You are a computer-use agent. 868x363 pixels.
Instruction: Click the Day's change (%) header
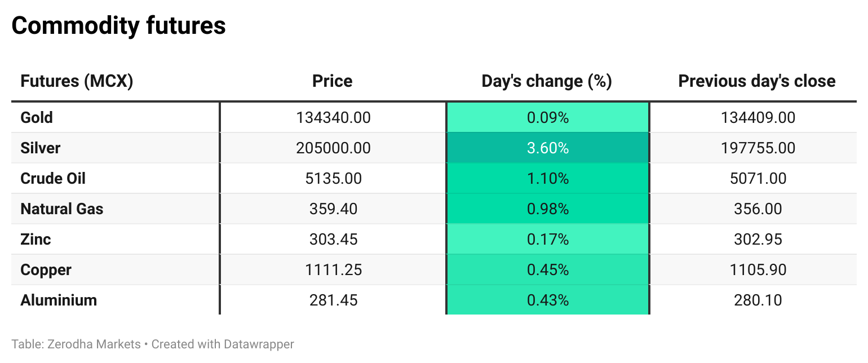547,81
